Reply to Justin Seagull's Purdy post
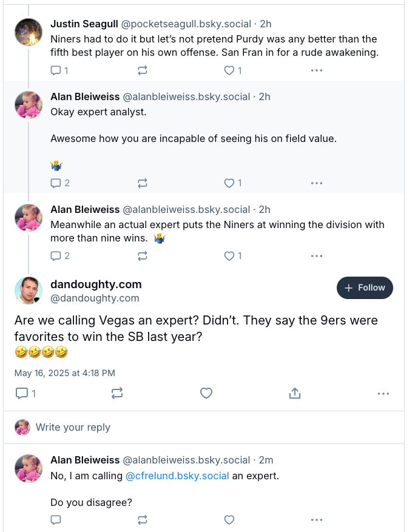This screenshot has height=532, width=415. point(59,70)
